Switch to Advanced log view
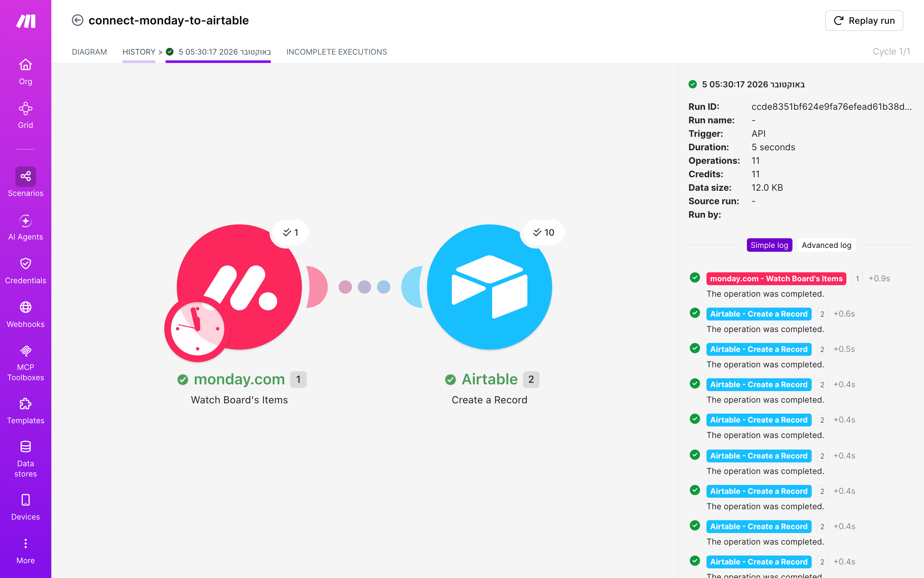This screenshot has height=578, width=924. click(826, 245)
